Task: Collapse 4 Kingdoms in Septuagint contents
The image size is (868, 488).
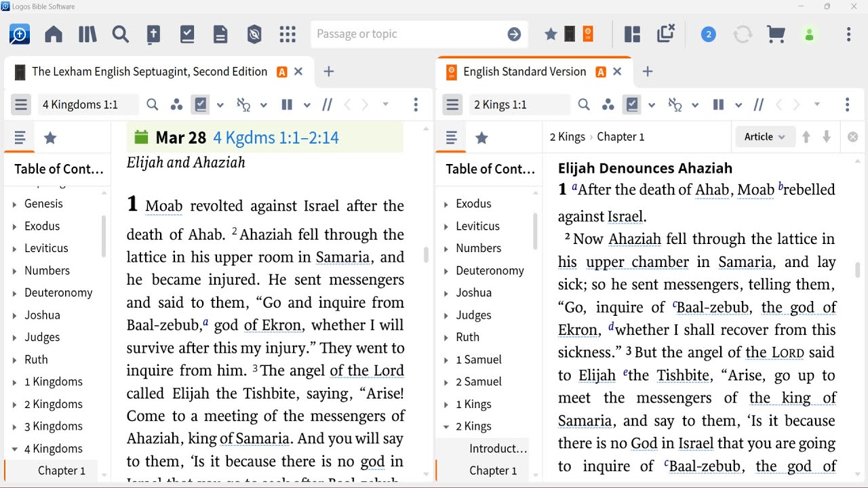Action: pyautogui.click(x=15, y=449)
